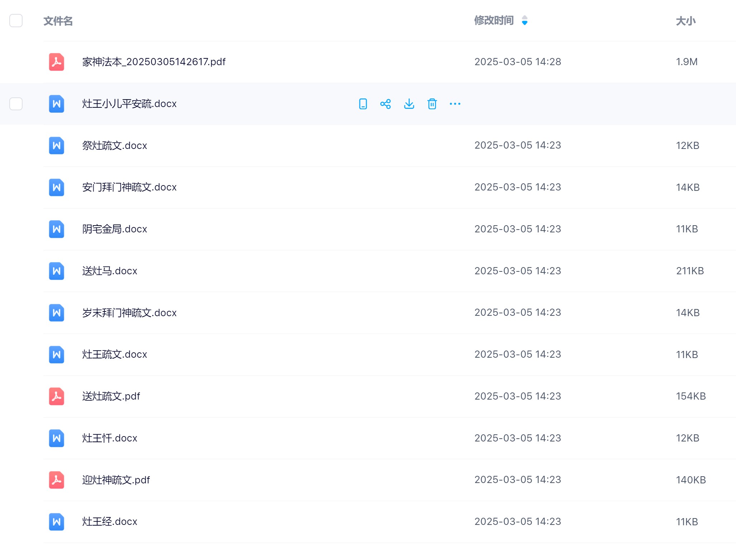The height and width of the screenshot is (560, 736).
Task: Toggle sort arrow next to 修改时间
Action: click(524, 20)
